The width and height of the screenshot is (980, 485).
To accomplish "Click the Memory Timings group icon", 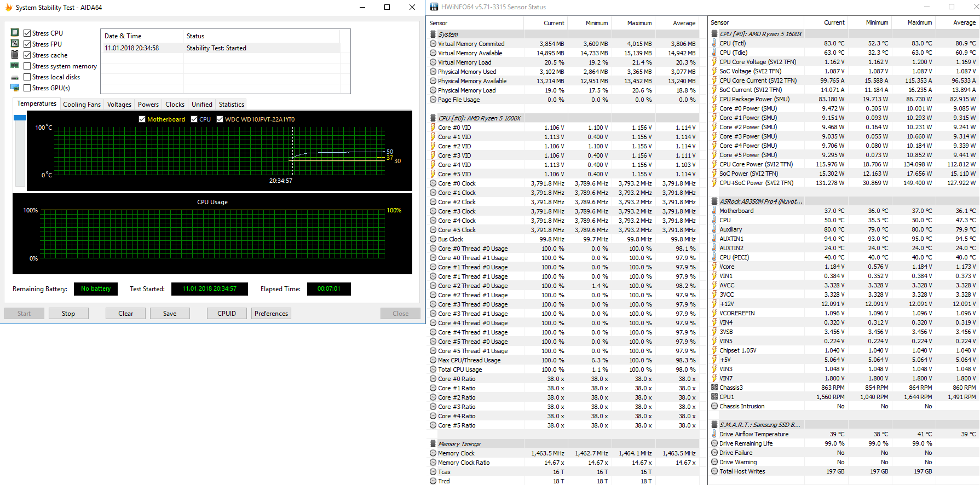I will [x=433, y=444].
